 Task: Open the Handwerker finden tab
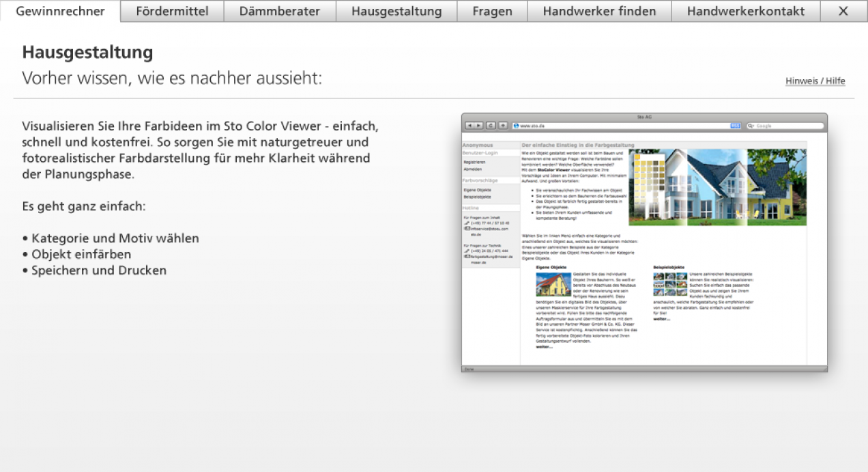[599, 11]
